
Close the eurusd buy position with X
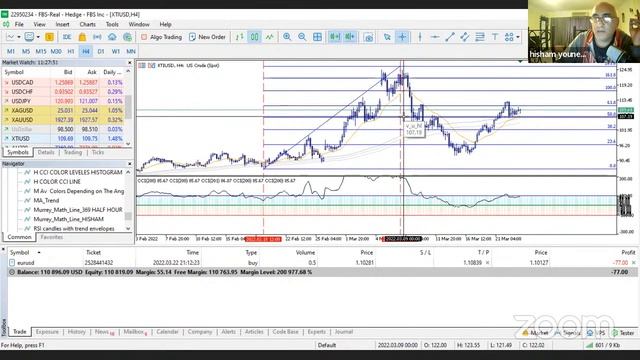pyautogui.click(x=633, y=263)
